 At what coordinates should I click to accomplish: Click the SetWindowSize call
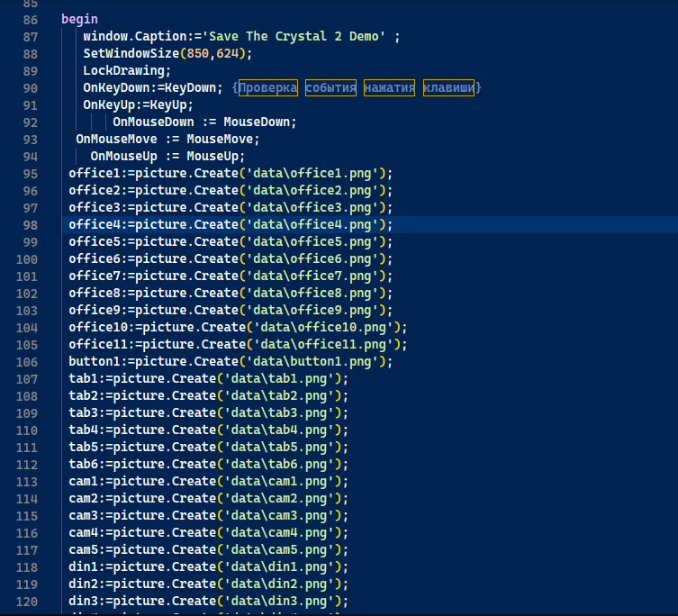tap(131, 53)
